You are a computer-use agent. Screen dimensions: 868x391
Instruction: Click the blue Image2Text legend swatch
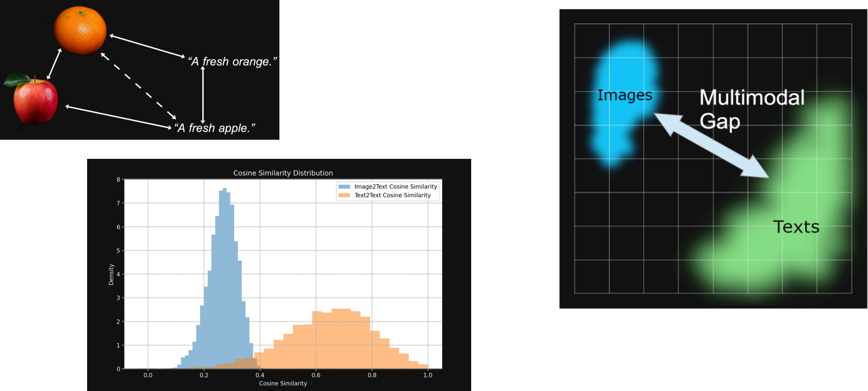(344, 187)
